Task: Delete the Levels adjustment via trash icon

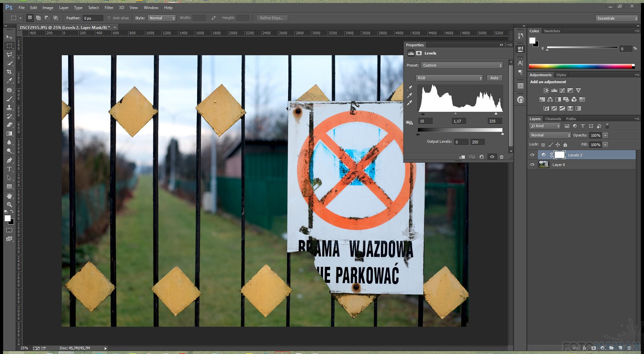Action: tap(501, 157)
